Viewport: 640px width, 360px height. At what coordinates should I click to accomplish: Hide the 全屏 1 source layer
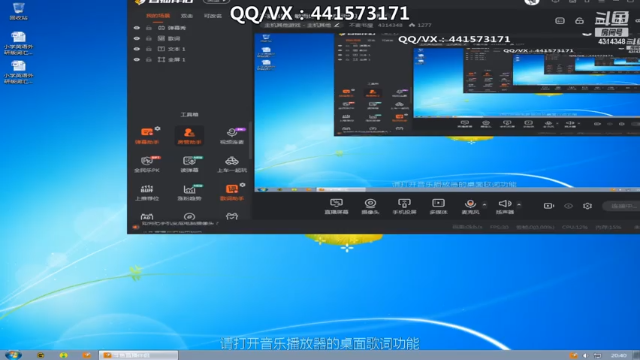coord(137,60)
